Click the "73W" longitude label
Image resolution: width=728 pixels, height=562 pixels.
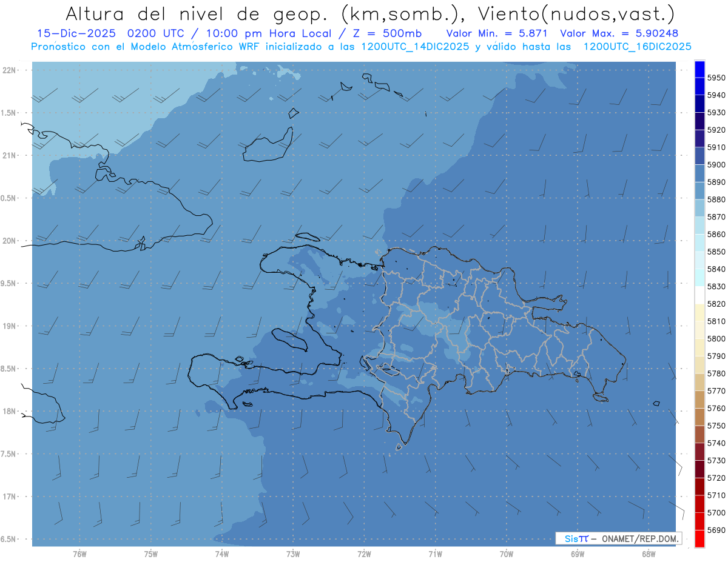click(x=293, y=554)
